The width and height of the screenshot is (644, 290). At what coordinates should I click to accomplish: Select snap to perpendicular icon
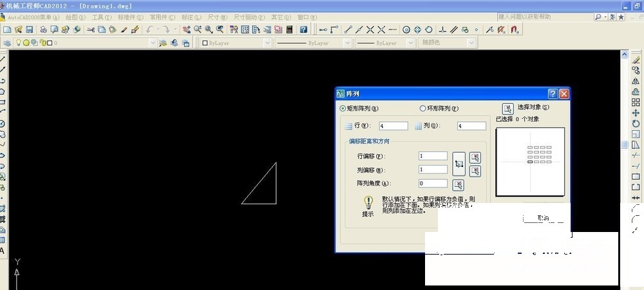[443, 30]
